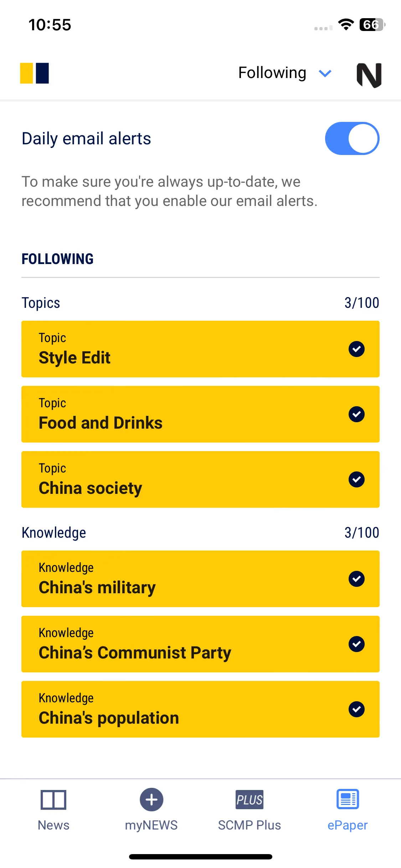
Task: Open the China's population knowledge card
Action: [200, 709]
